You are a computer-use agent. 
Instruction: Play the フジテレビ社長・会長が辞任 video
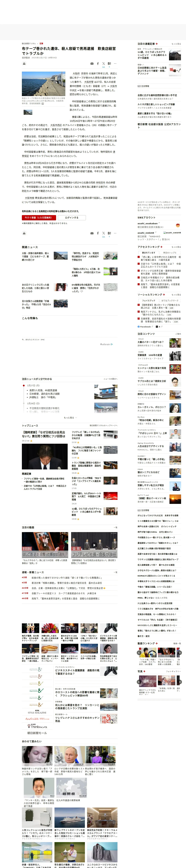[94, 545]
